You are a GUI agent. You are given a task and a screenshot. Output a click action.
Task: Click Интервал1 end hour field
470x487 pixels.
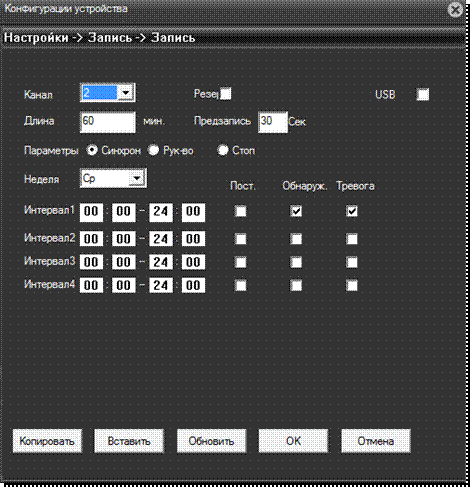pyautogui.click(x=161, y=212)
